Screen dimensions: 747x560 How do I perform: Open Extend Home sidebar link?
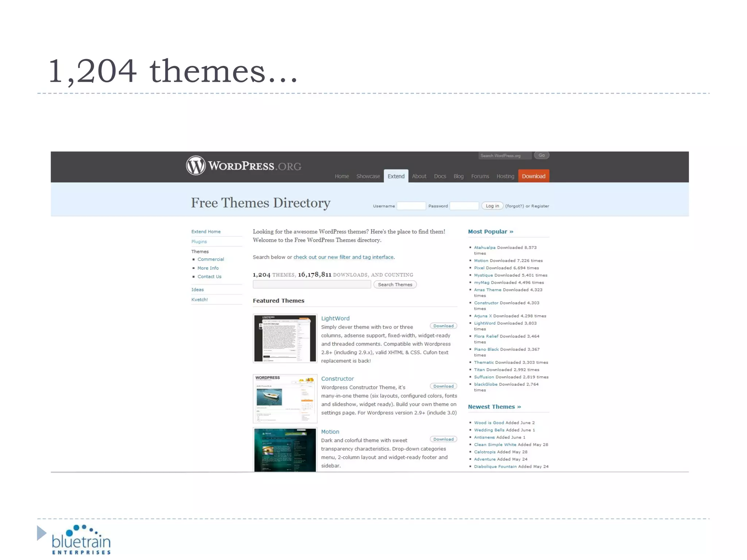click(206, 232)
